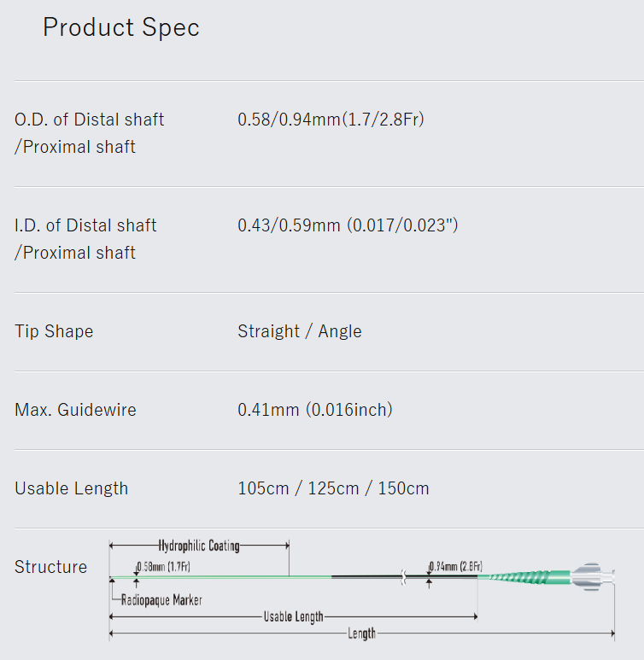This screenshot has height=660, width=644.
Task: Select the 0.43/0.59mm (0.017/0.023") value
Action: (x=348, y=225)
